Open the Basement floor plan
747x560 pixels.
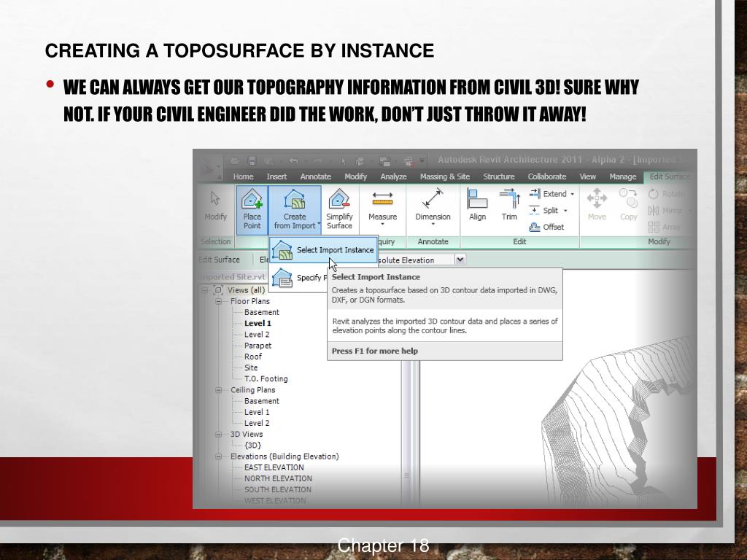(x=262, y=312)
